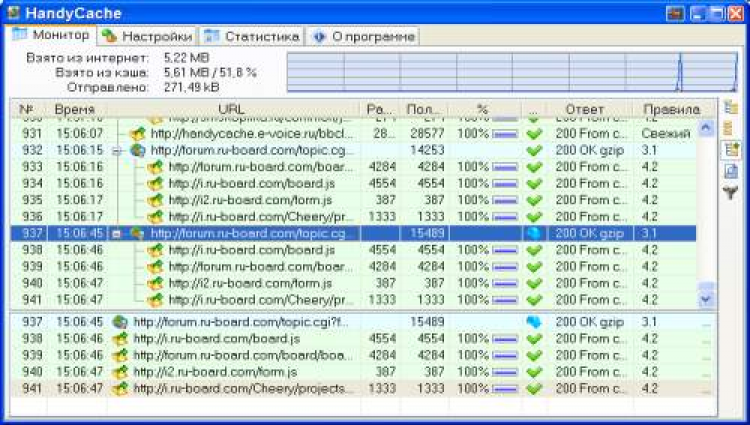Sort by the Правила column header
This screenshot has height=425, width=750.
(675, 109)
